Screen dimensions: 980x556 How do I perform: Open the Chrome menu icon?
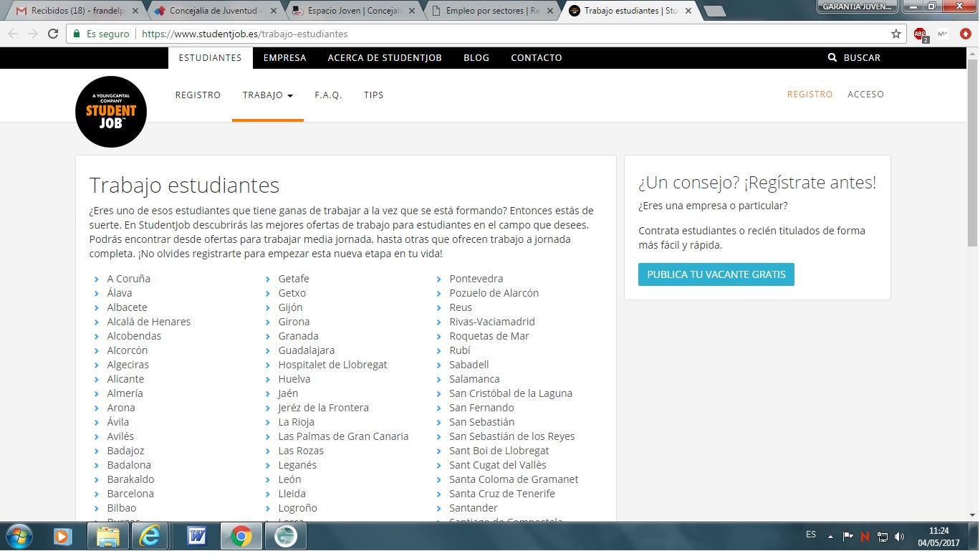pyautogui.click(x=965, y=34)
